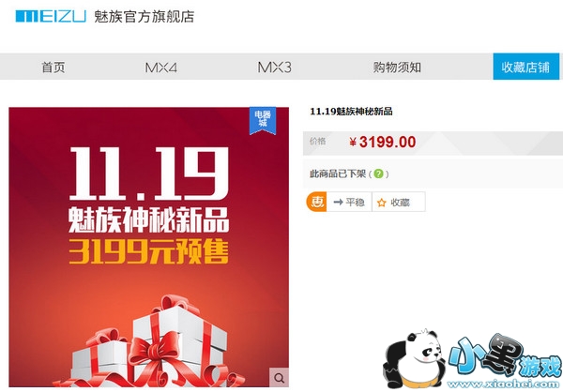Viewport: 563px width, 392px height.
Task: Click the blue 电器城 ribbon badge
Action: [263, 121]
